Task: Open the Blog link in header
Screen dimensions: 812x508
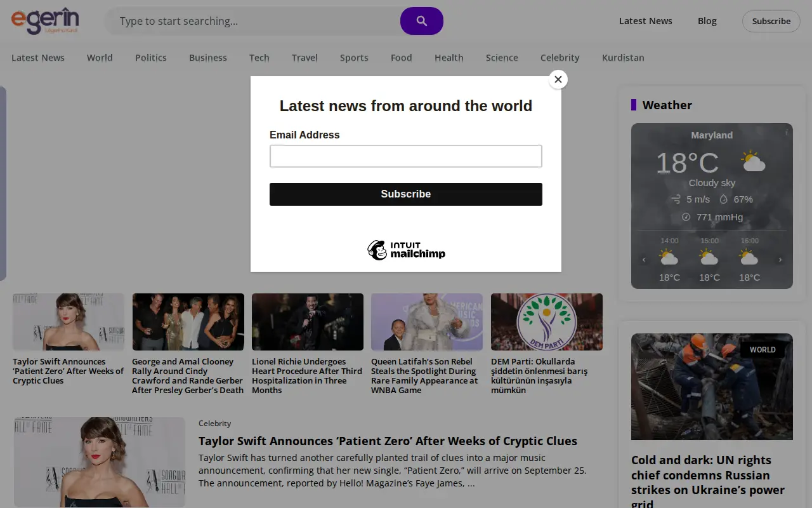Action: 707,21
